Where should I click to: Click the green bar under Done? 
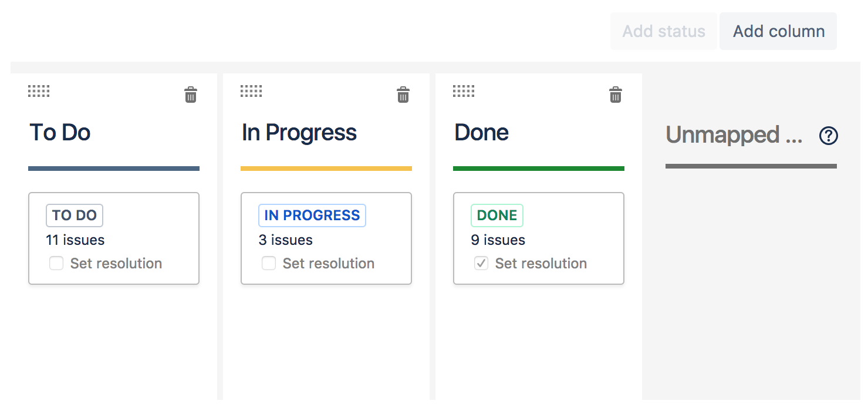pyautogui.click(x=539, y=169)
